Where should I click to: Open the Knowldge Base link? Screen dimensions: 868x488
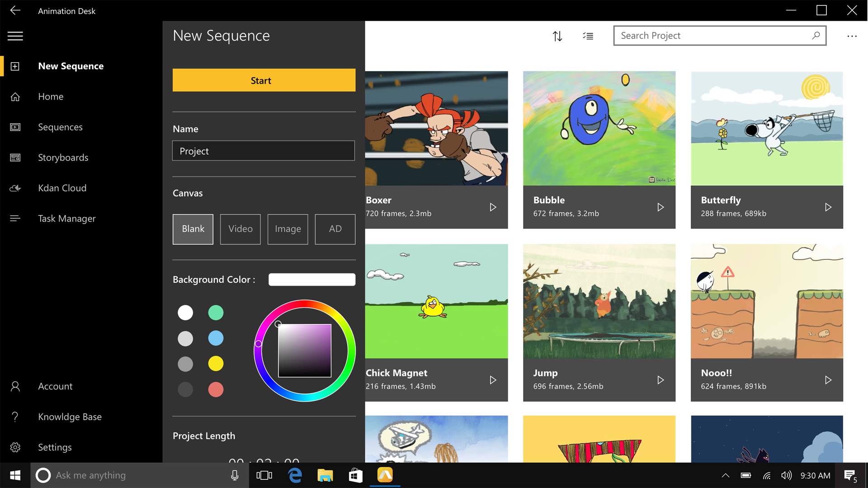[70, 417]
